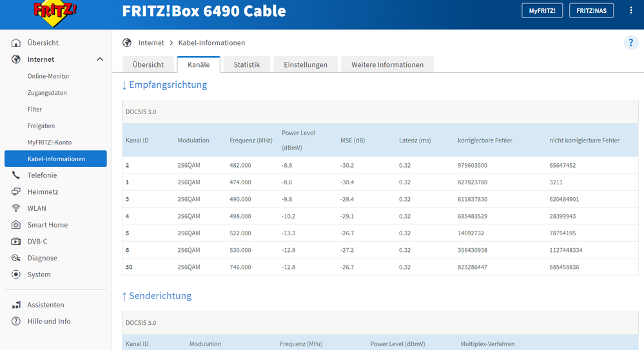Click the MSE (dB) column header
The width and height of the screenshot is (644, 350).
click(353, 140)
